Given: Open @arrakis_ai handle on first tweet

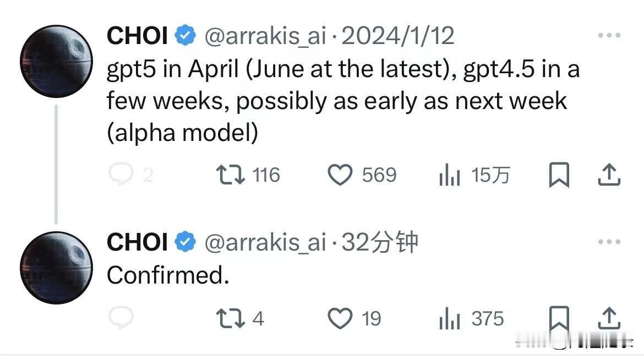Looking at the screenshot, I should (265, 36).
